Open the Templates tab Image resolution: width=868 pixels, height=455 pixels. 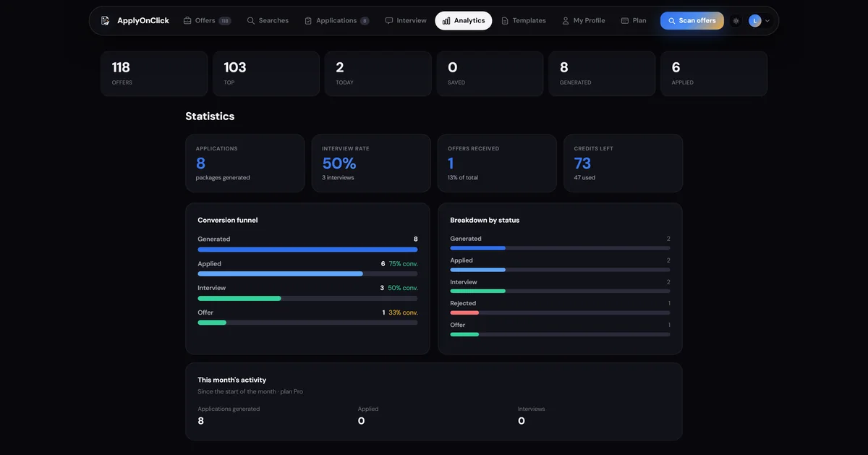pos(524,21)
